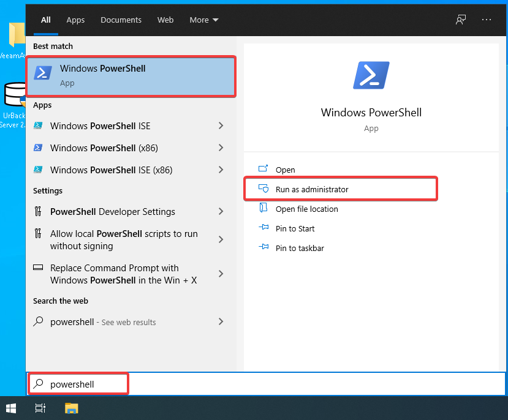Select the UrBackup Server desktop icon
Image resolution: width=508 pixels, height=420 pixels.
coord(13,105)
